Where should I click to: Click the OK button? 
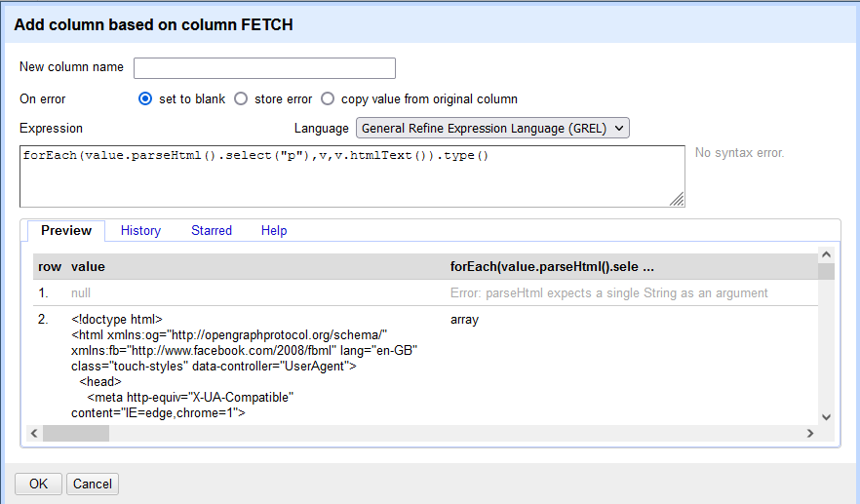click(38, 484)
